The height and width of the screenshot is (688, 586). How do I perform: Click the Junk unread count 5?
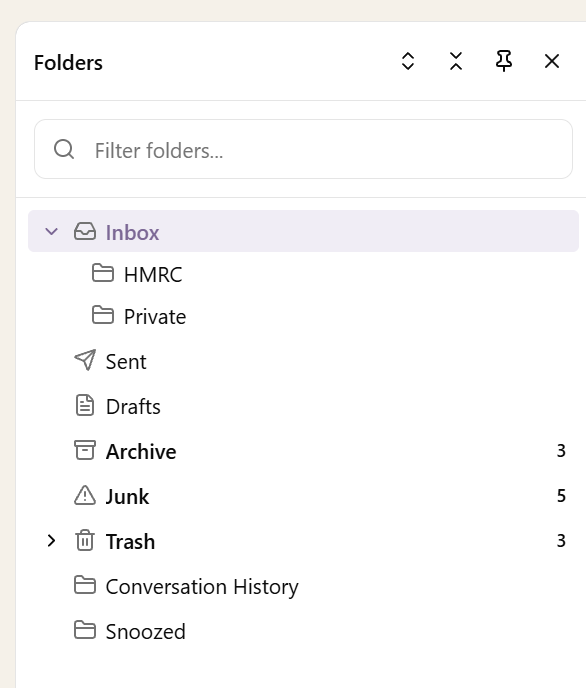[561, 496]
